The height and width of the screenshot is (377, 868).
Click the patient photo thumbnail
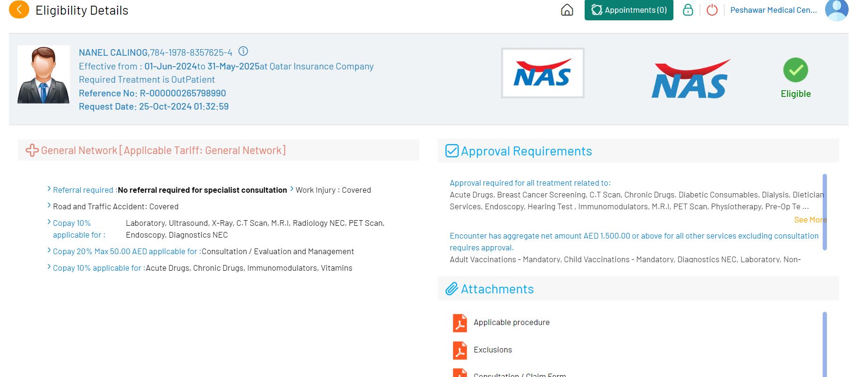(x=43, y=74)
